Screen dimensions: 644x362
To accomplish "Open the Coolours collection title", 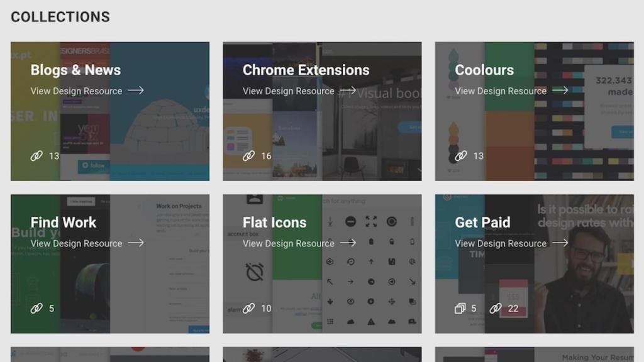I will (x=484, y=70).
